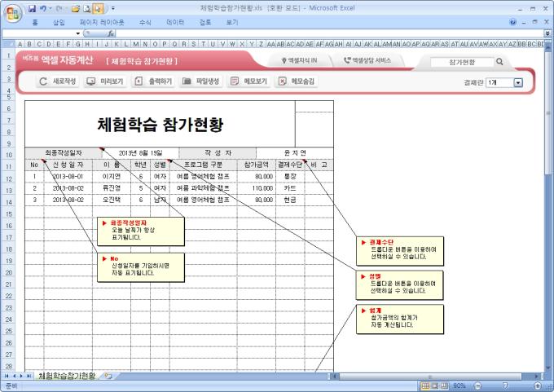The width and height of the screenshot is (554, 392).
Task: Switch to Page Break Preview icon
Action: click(x=444, y=385)
